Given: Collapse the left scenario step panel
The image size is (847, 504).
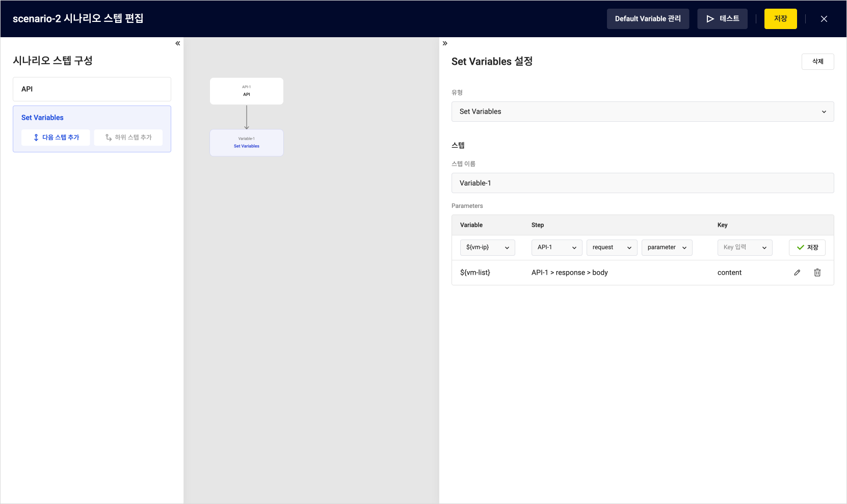Looking at the screenshot, I should point(178,43).
